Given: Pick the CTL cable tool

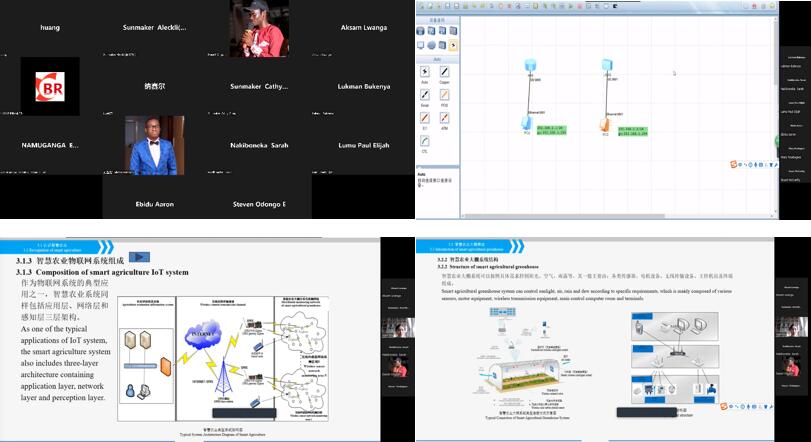Looking at the screenshot, I should click(424, 143).
